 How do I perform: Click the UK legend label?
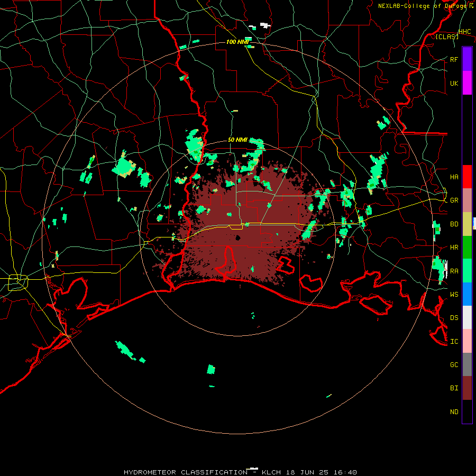coord(454,83)
